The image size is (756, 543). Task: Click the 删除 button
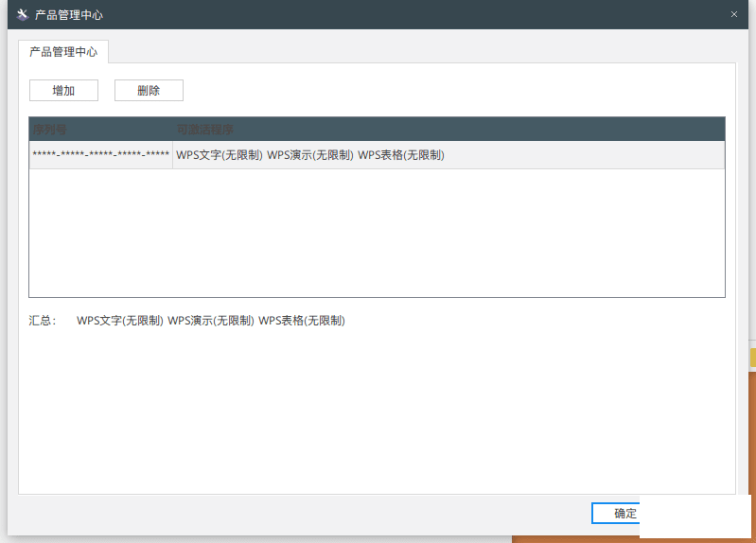pos(149,90)
